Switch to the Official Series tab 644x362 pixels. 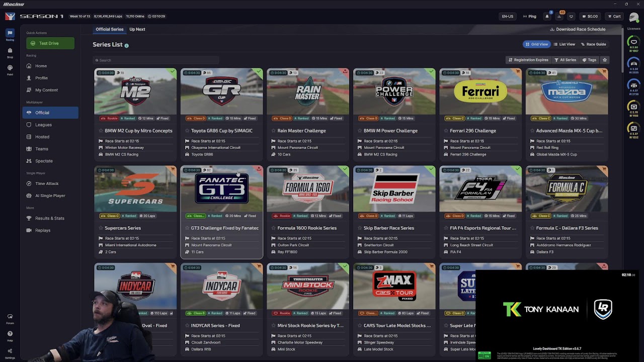(x=110, y=29)
